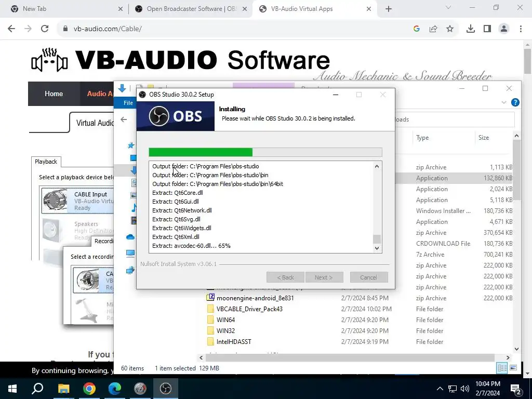Viewport: 532px width, 399px height.
Task: Select Network in Explorer sidebar
Action: (130, 270)
